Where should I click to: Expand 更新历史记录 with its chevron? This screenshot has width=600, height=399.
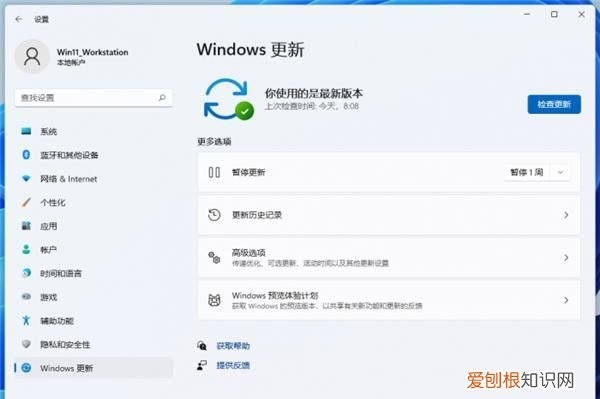566,215
